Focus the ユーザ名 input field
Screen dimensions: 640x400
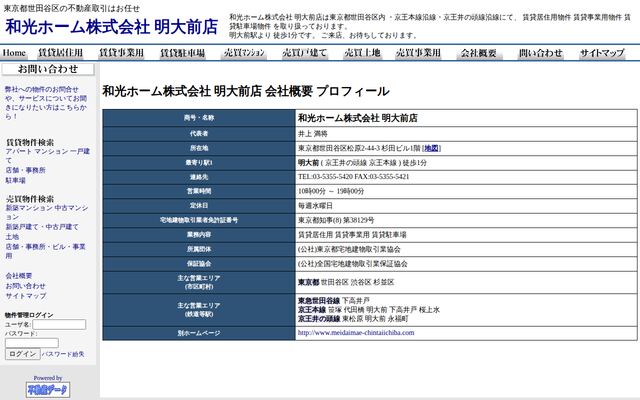point(59,324)
